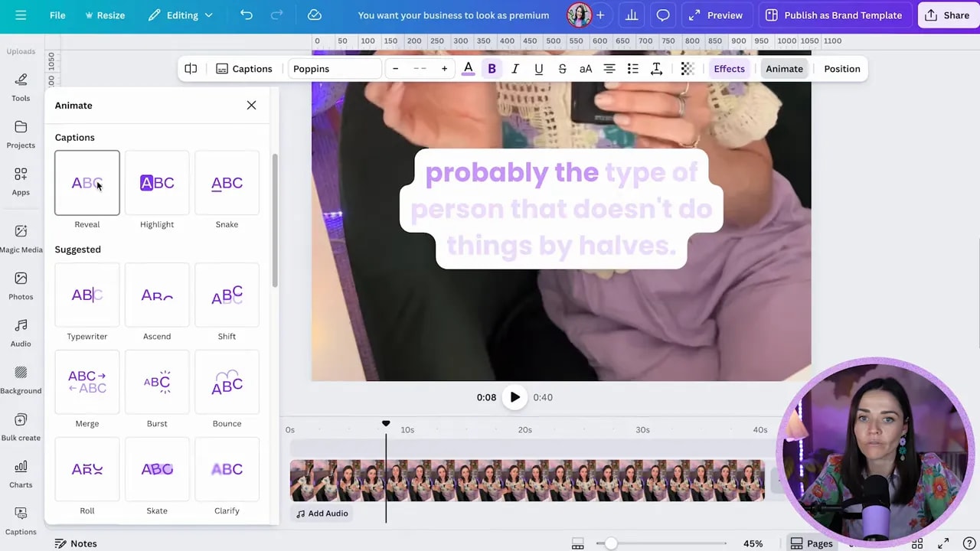Click the Captions toolbar button
The height and width of the screenshot is (551, 980).
click(244, 69)
